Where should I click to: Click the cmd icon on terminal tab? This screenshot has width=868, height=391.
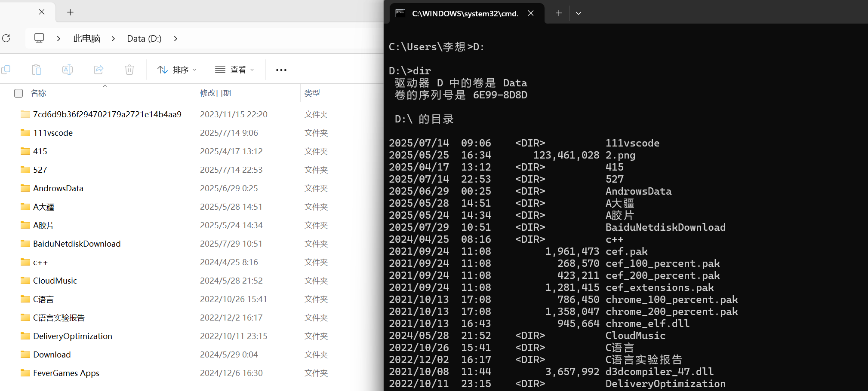coord(400,13)
